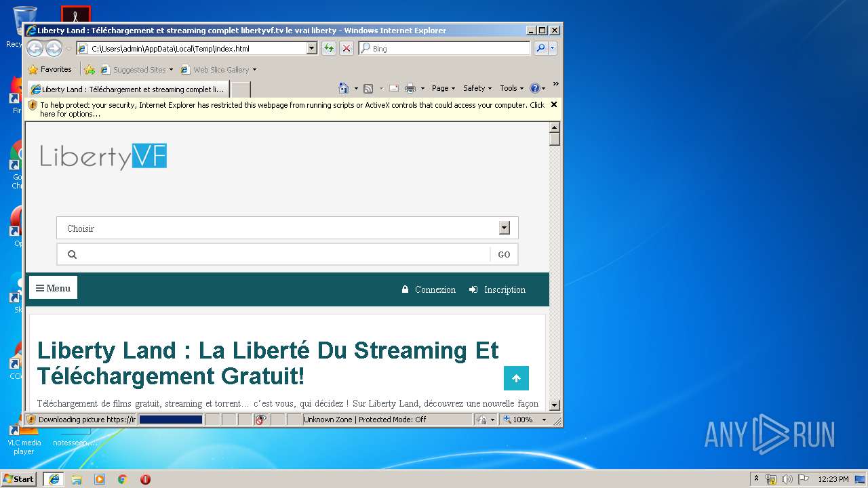The width and height of the screenshot is (868, 488).
Task: Click the RSS feeds icon
Action: tap(368, 88)
